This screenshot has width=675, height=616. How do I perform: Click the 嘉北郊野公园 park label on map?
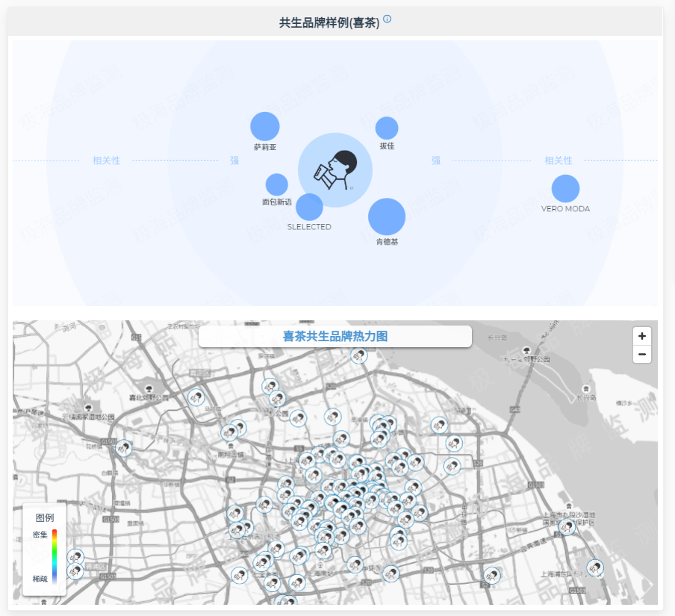tap(149, 398)
